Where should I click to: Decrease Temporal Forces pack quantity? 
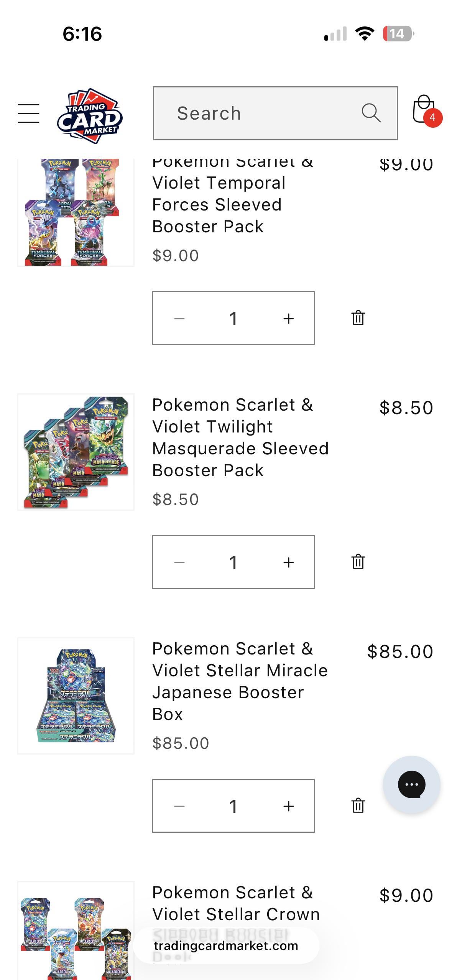(x=179, y=318)
